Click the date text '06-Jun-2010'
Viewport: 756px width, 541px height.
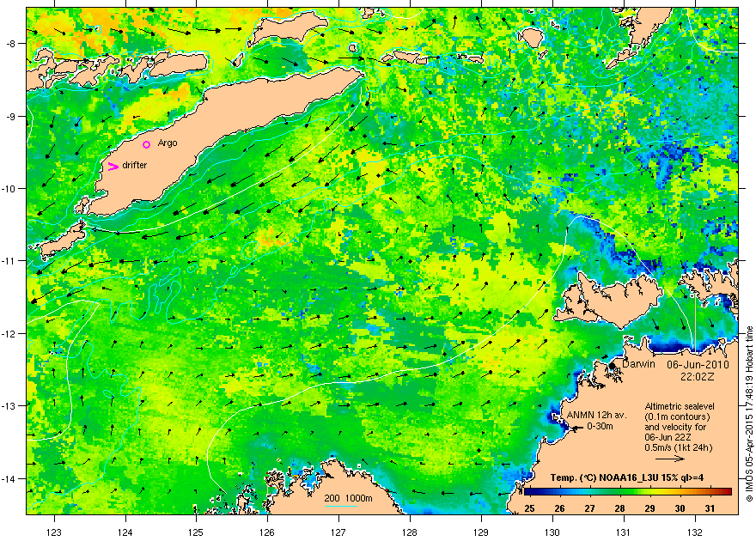point(698,365)
